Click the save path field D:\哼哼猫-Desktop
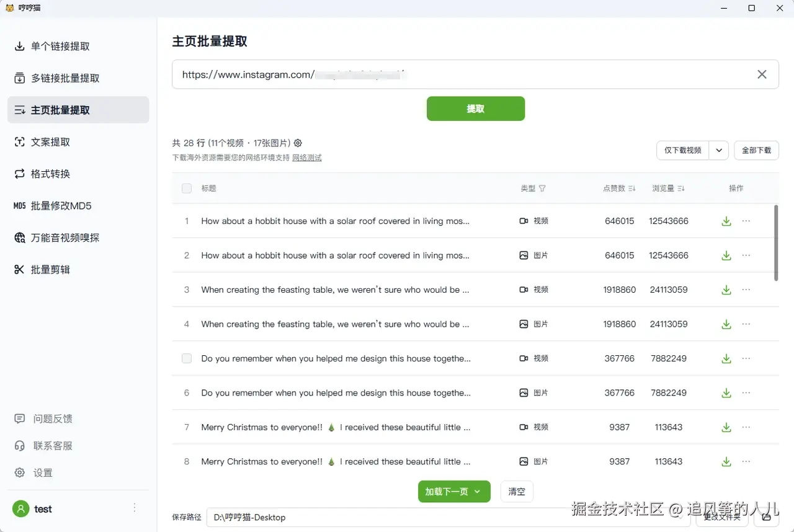The image size is (794, 532). [x=448, y=517]
